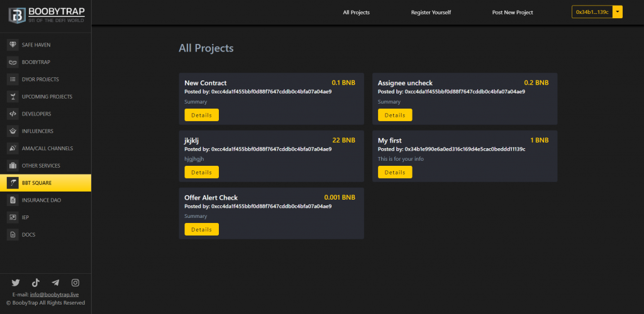Click the My first project title
Screen dimensions: 644x314
click(389, 140)
